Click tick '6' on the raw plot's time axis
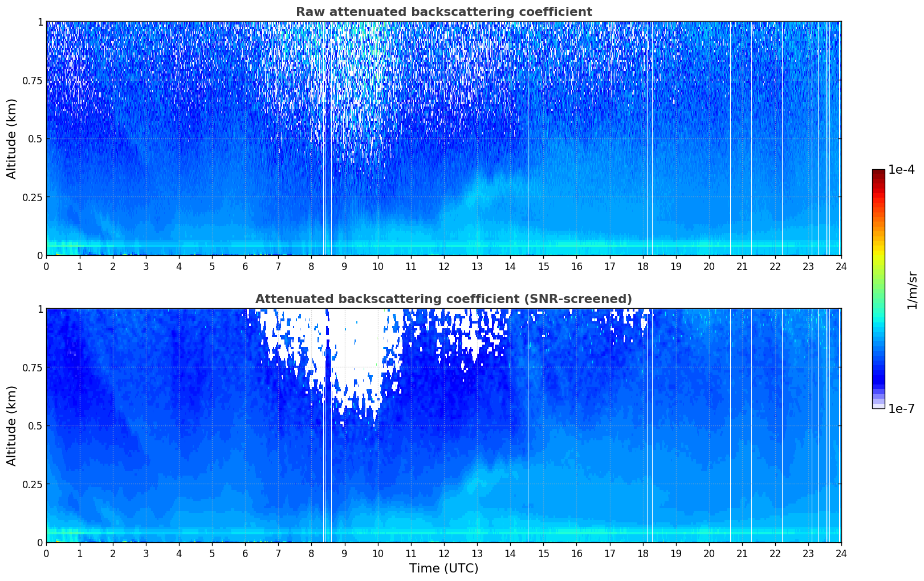Image resolution: width=924 pixels, height=581 pixels. tap(245, 266)
